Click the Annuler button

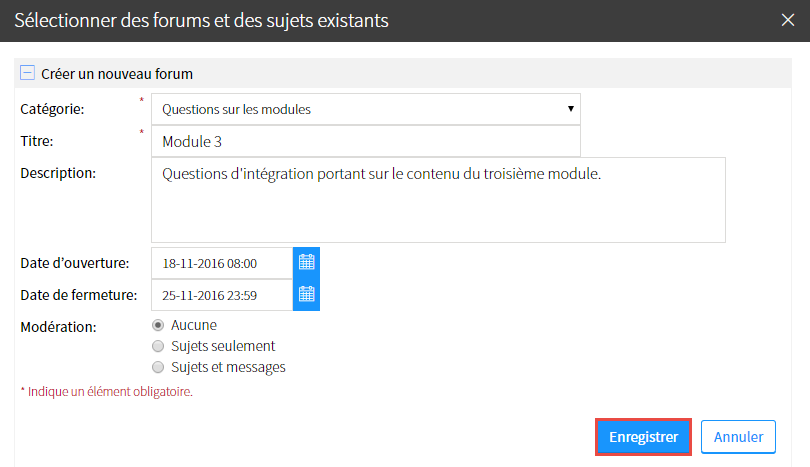tap(738, 437)
